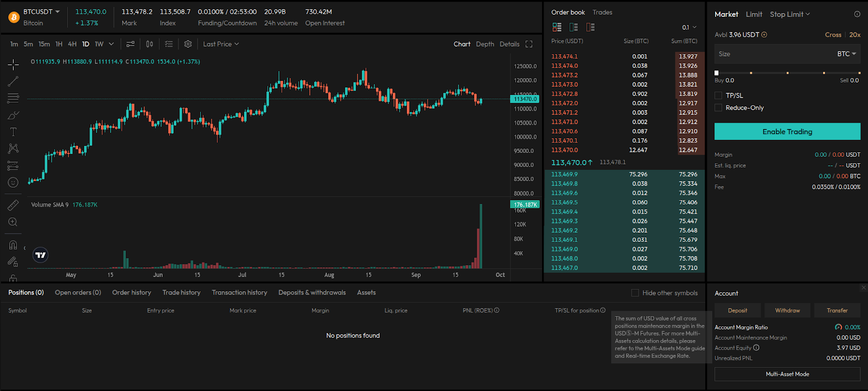Select the 4H timeframe

(x=72, y=44)
